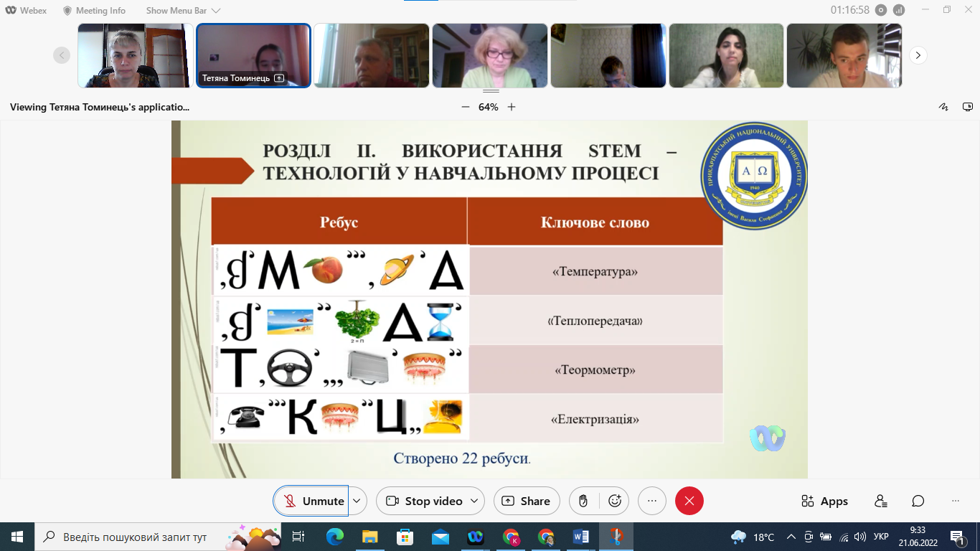Open chat panel icon
The image size is (980, 551).
coord(918,501)
